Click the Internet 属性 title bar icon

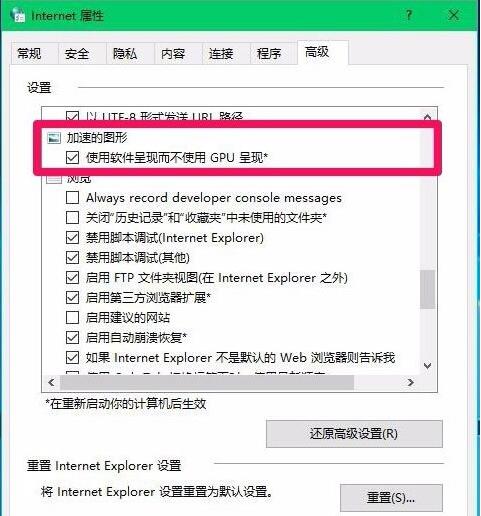coord(18,15)
